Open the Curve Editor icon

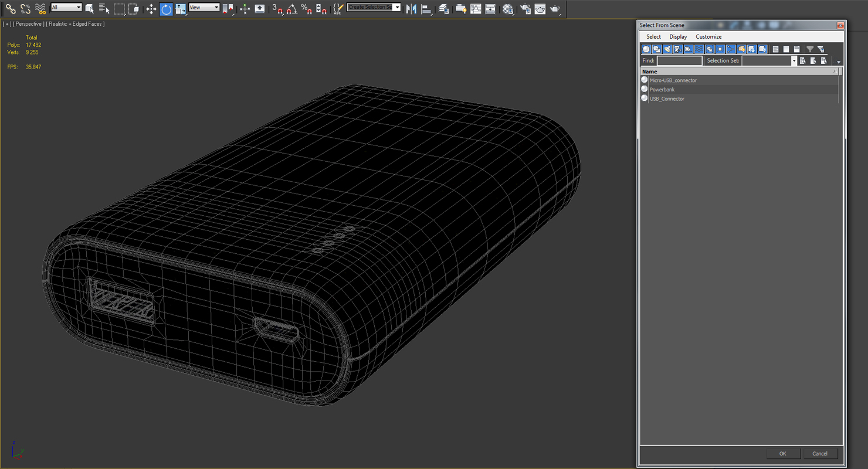(476, 9)
